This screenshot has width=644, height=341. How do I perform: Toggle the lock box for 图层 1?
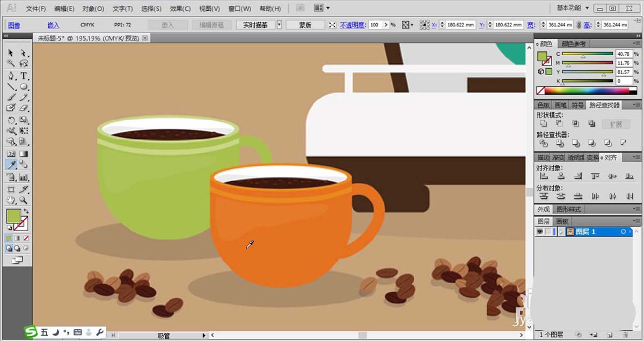[x=549, y=232]
